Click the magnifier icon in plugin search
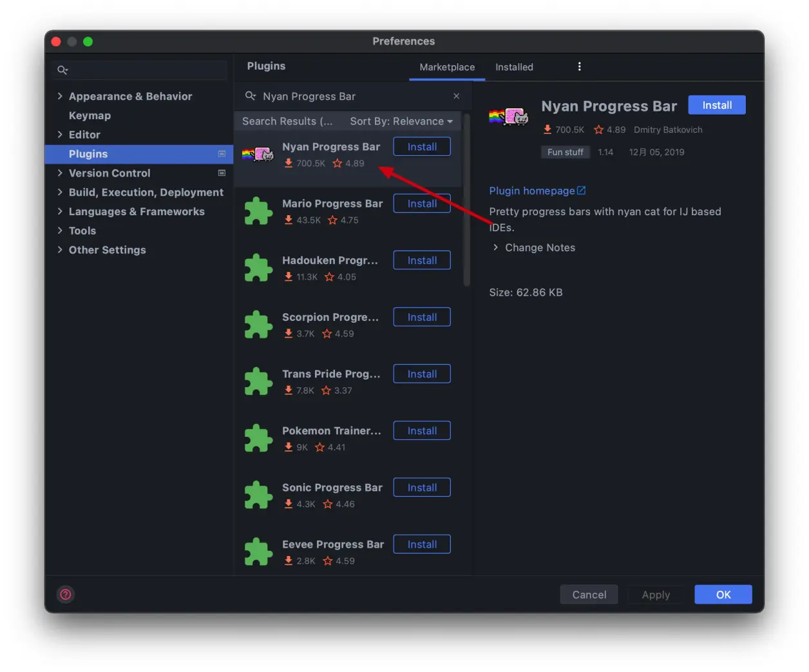Viewport: 809px width, 672px height. (251, 96)
